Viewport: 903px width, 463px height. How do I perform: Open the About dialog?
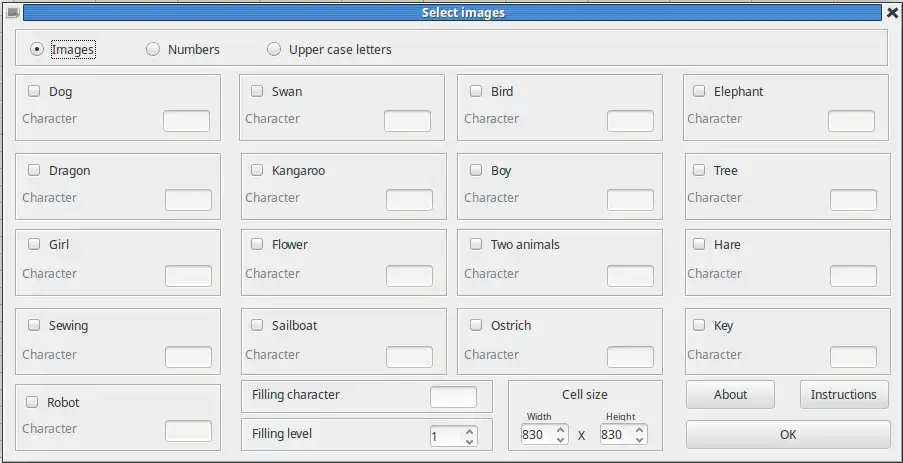tap(730, 394)
